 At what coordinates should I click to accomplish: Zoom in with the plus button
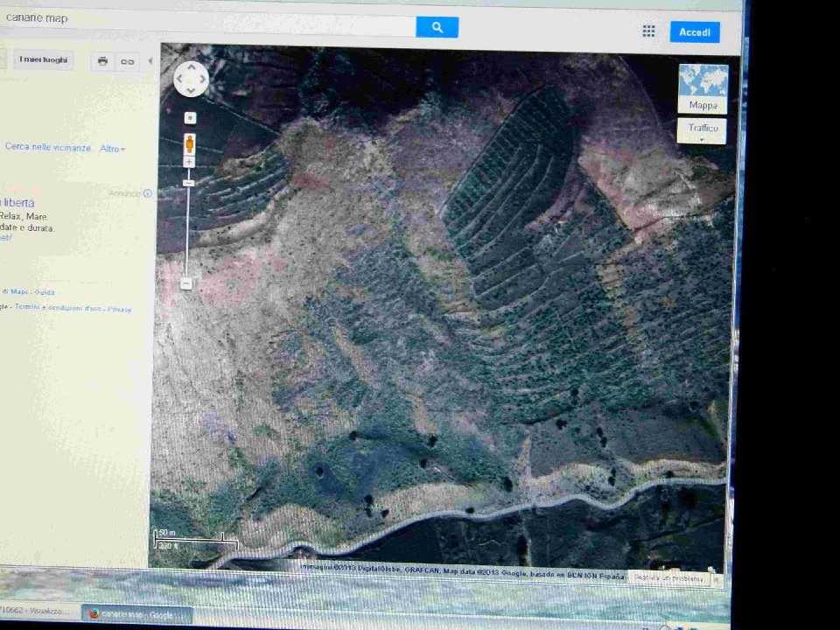189,162
